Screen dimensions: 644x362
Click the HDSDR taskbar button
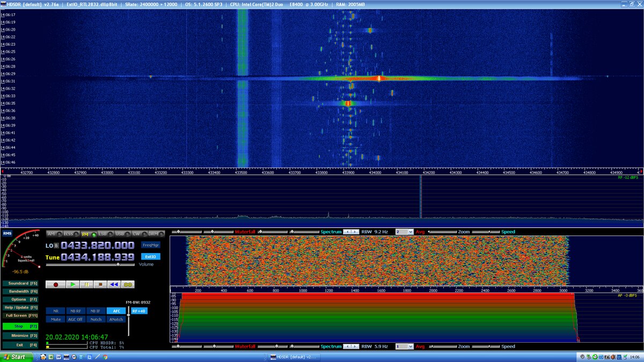294,357
